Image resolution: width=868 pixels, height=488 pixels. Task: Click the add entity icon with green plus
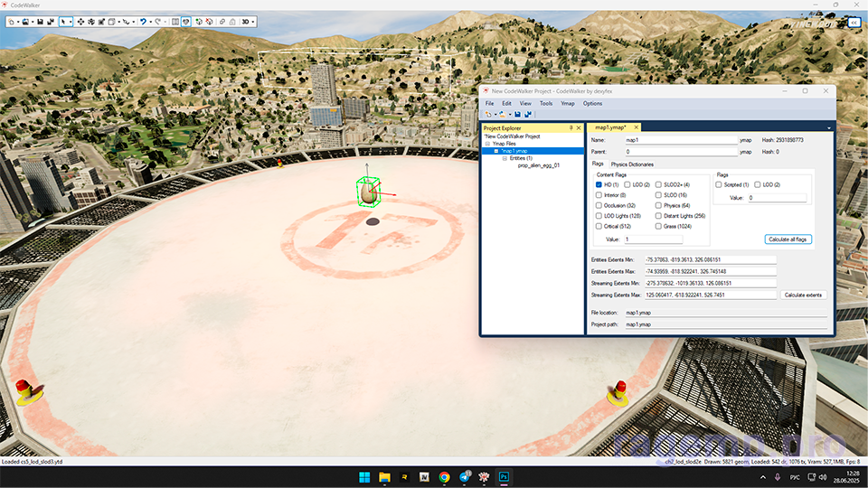coord(199,22)
